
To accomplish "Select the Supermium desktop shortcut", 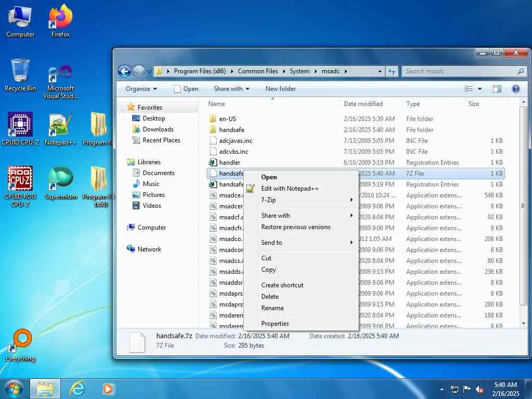I will [60, 183].
